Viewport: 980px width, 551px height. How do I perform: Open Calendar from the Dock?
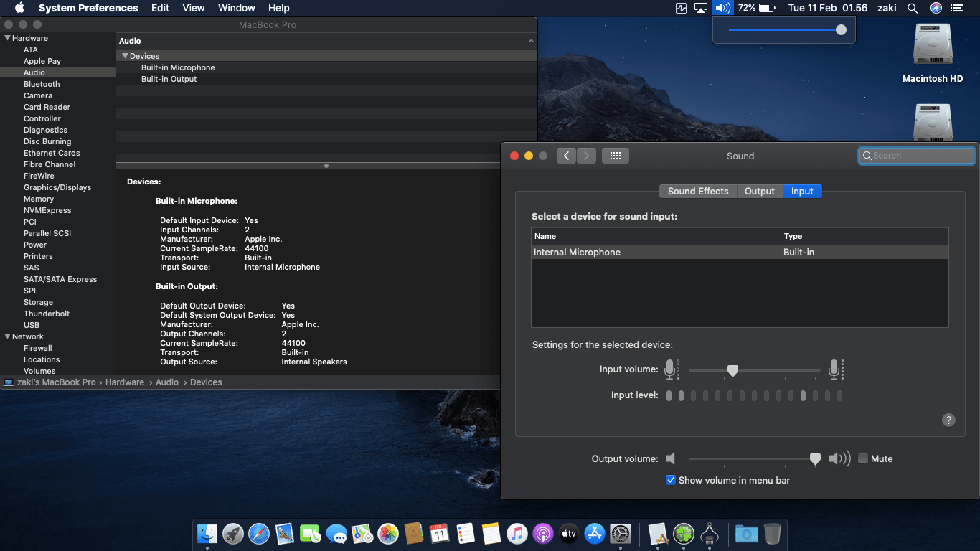(x=439, y=534)
